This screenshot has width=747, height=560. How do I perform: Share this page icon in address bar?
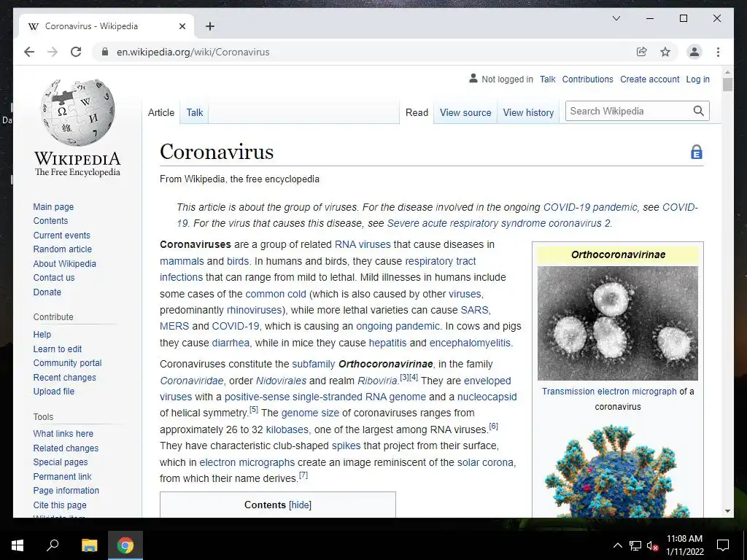tap(642, 52)
